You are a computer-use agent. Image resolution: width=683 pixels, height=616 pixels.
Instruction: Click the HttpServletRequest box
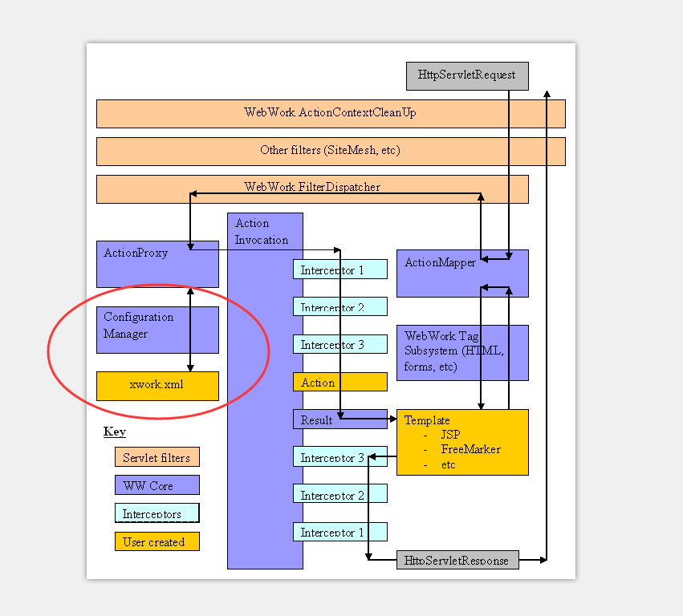[x=467, y=75]
